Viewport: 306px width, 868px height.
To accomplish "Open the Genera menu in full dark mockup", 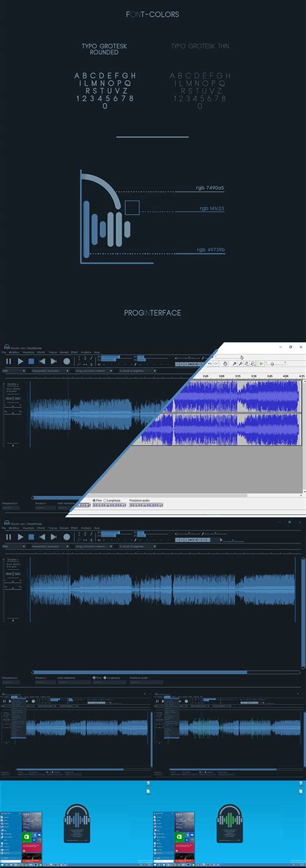I will (x=64, y=527).
